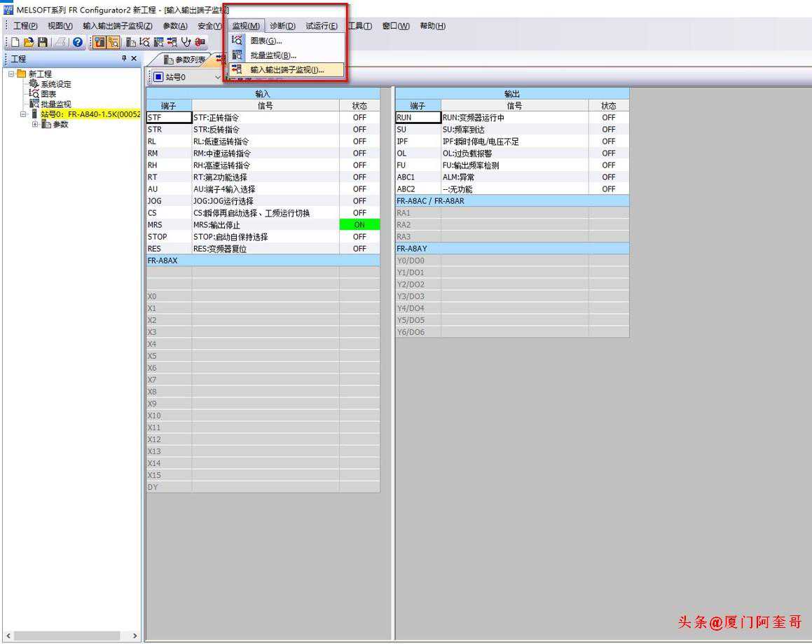Image resolution: width=812 pixels, height=644 pixels.
Task: Pin the 工程 panel with the pushpin icon
Action: (x=124, y=59)
